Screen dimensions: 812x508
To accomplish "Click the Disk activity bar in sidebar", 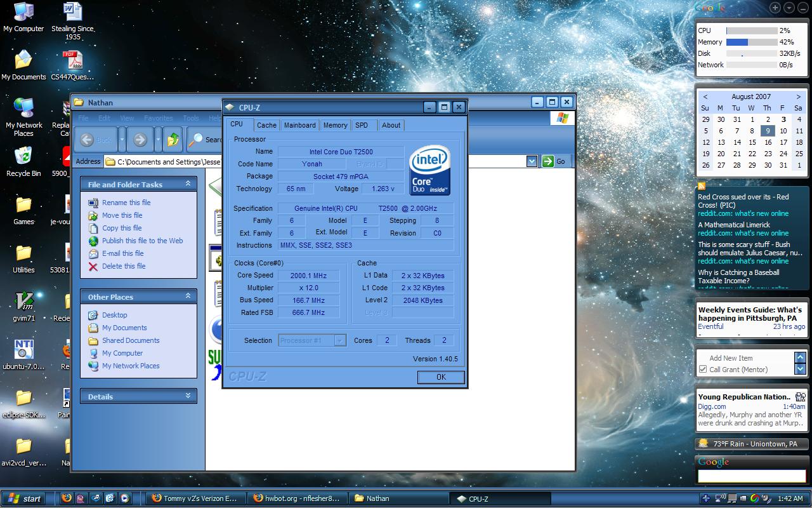I will (752, 53).
